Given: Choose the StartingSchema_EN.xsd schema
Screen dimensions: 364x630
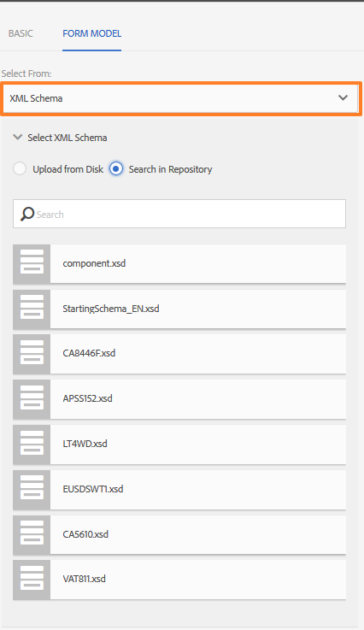Looking at the screenshot, I should (x=179, y=309).
